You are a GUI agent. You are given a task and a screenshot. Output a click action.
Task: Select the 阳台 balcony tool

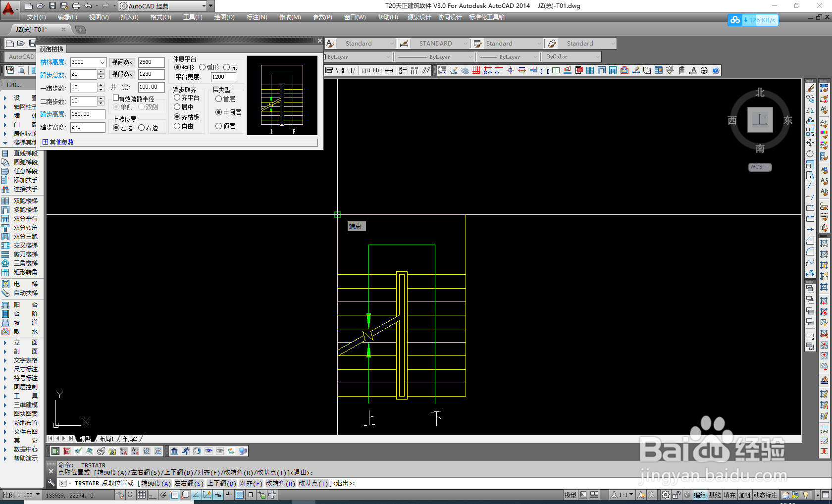(20, 305)
